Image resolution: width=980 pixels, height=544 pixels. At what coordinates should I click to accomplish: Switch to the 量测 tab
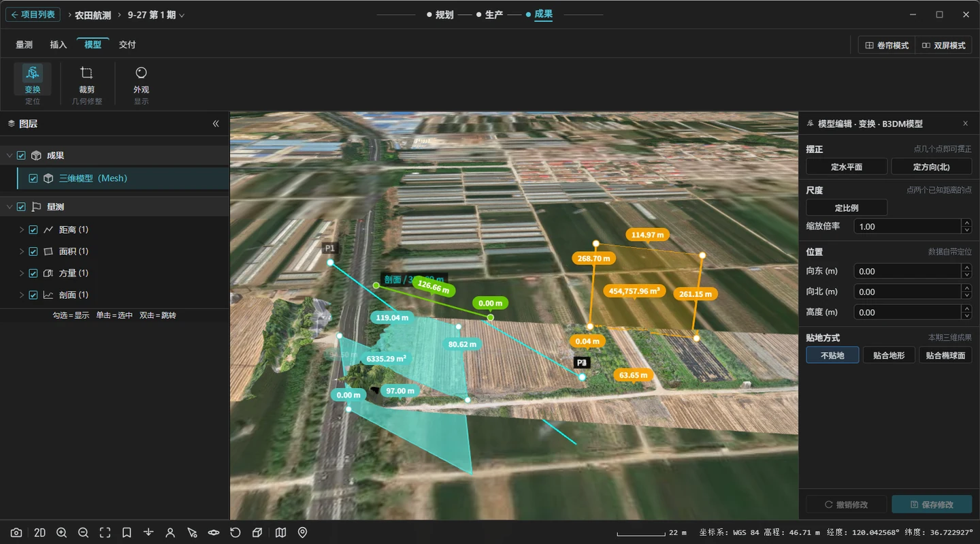(24, 45)
